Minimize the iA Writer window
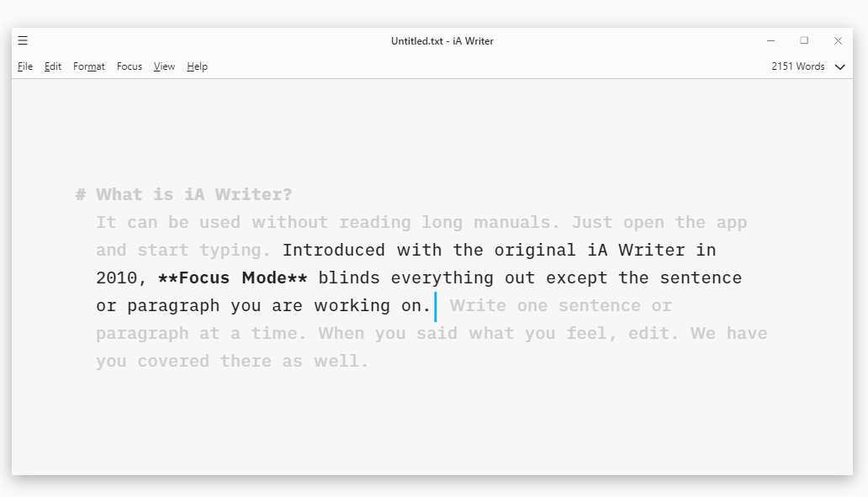The width and height of the screenshot is (868, 497). click(770, 40)
